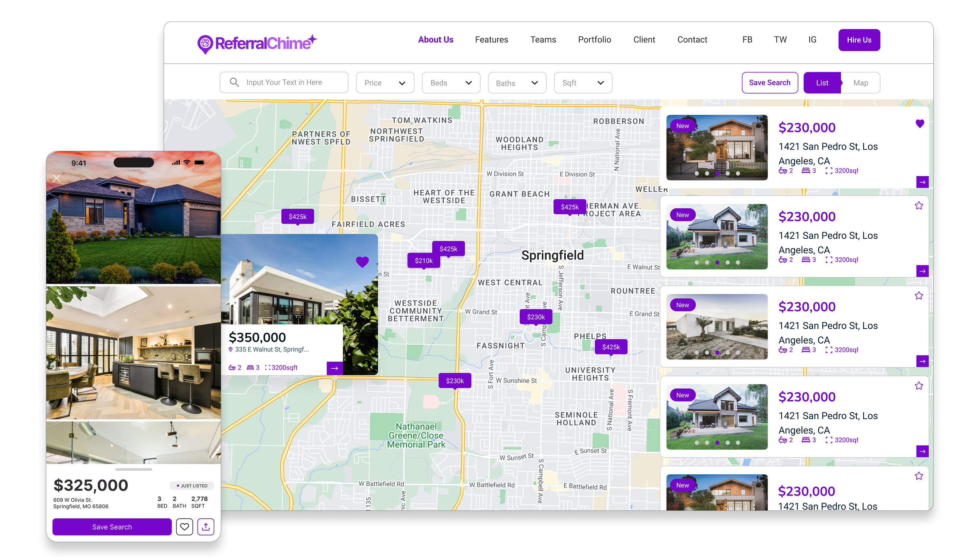957x560 pixels.
Task: Click the search magnifier icon
Action: (x=234, y=82)
